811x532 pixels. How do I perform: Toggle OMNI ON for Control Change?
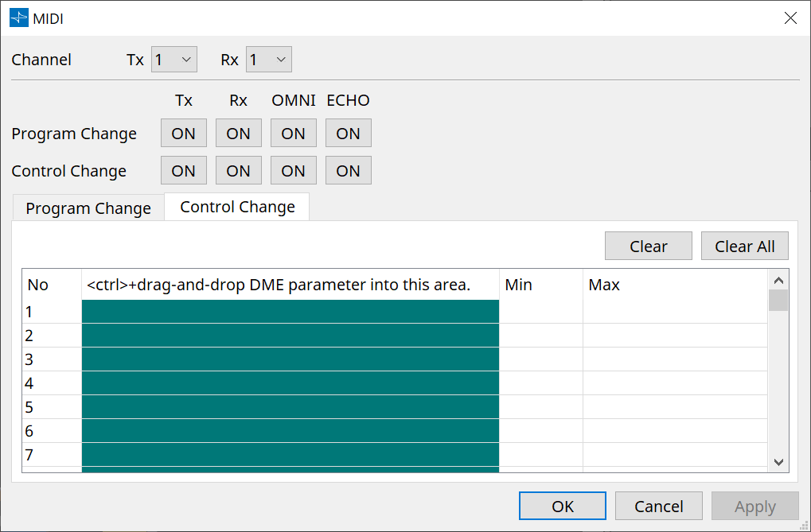293,169
